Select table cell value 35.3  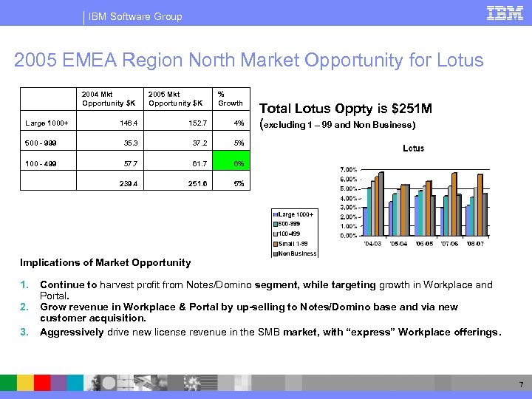coord(131,143)
